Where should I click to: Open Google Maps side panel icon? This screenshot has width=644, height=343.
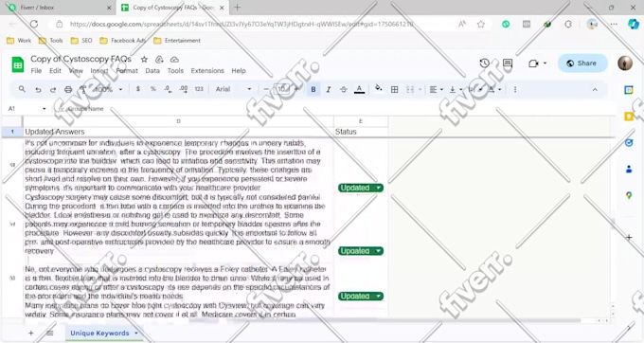[x=629, y=195]
